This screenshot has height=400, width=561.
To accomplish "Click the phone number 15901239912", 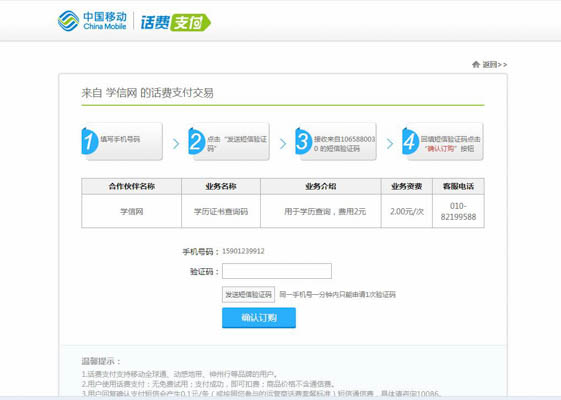I will 243,251.
